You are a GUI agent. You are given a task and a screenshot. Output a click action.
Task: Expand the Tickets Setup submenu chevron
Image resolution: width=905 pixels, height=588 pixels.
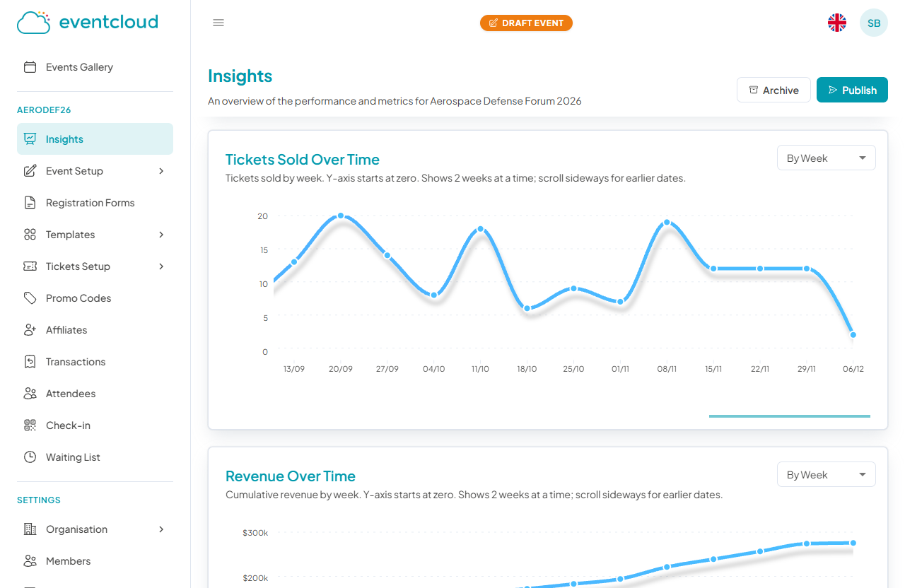161,266
